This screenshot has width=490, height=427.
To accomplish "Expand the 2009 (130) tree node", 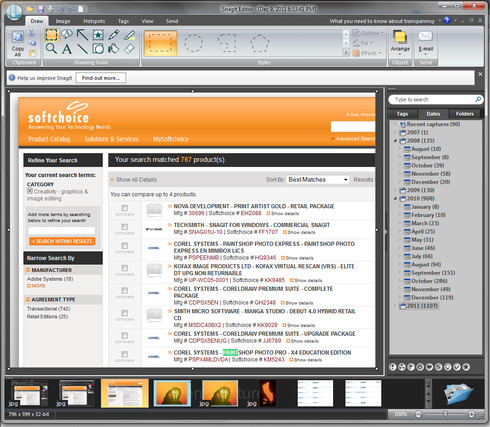I will point(395,190).
